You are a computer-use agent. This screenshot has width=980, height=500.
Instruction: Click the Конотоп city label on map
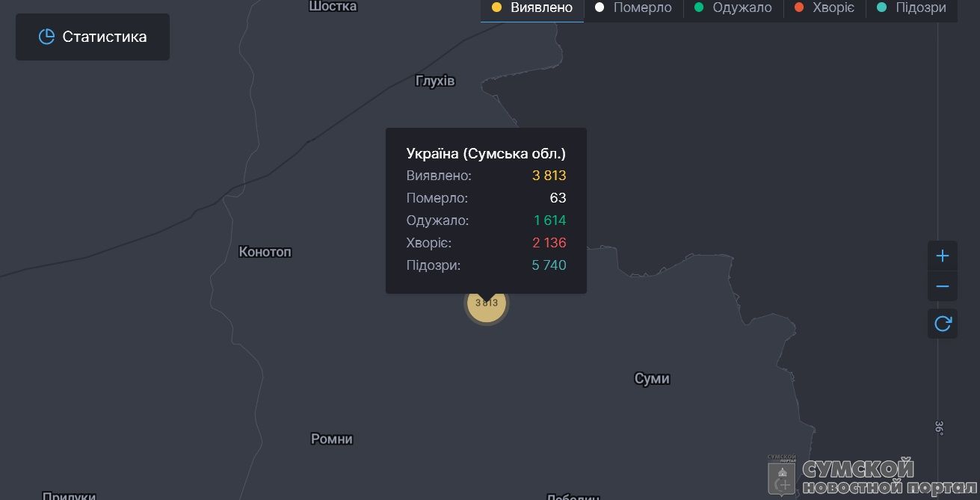coord(265,252)
